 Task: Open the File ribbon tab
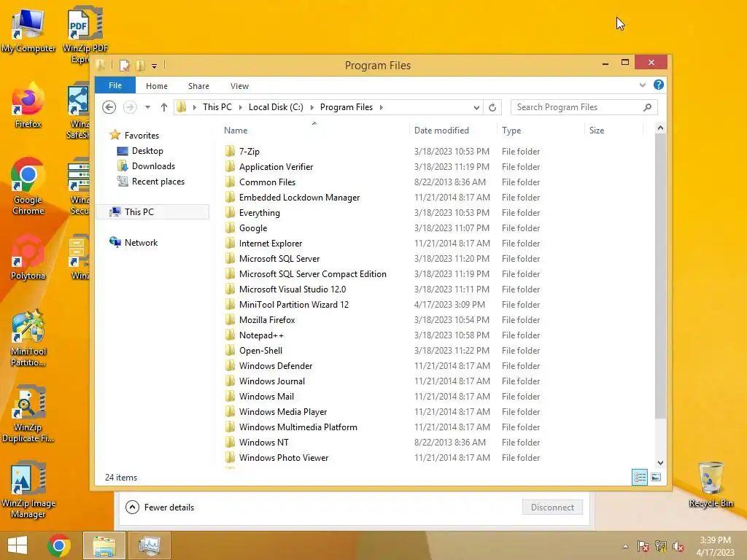(x=115, y=85)
